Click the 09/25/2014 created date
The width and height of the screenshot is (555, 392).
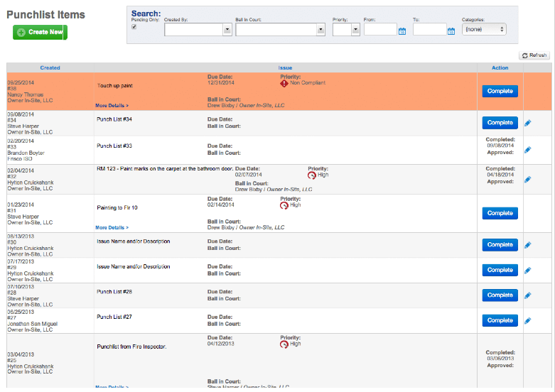pyautogui.click(x=21, y=82)
